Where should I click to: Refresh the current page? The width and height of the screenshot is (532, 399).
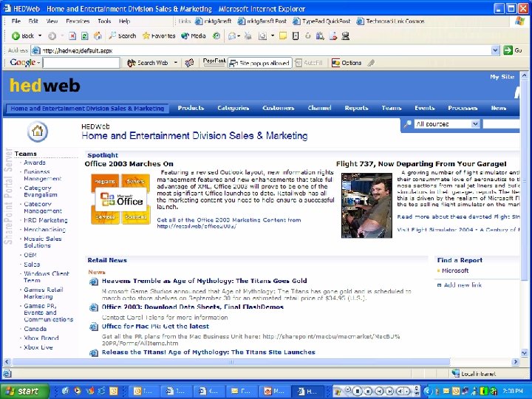coord(85,35)
